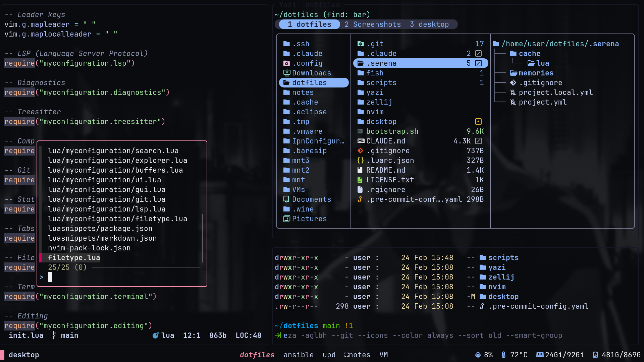Switch to yazi tab 1 dotfiles

click(x=309, y=24)
